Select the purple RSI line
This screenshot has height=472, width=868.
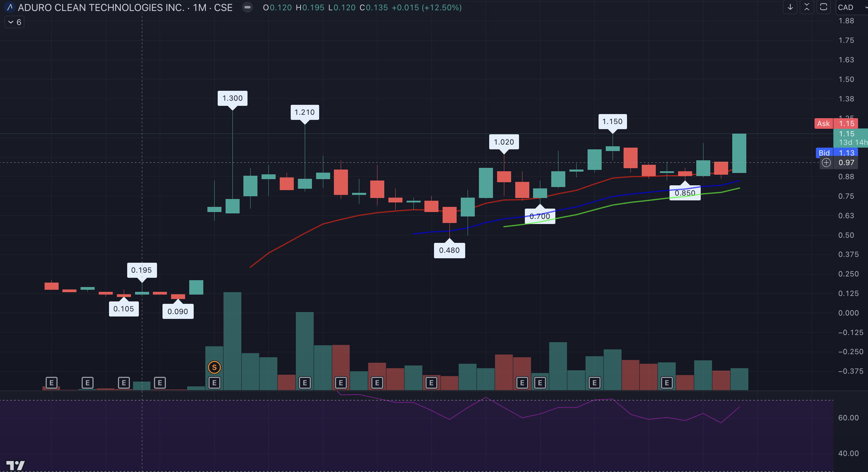tap(449, 419)
